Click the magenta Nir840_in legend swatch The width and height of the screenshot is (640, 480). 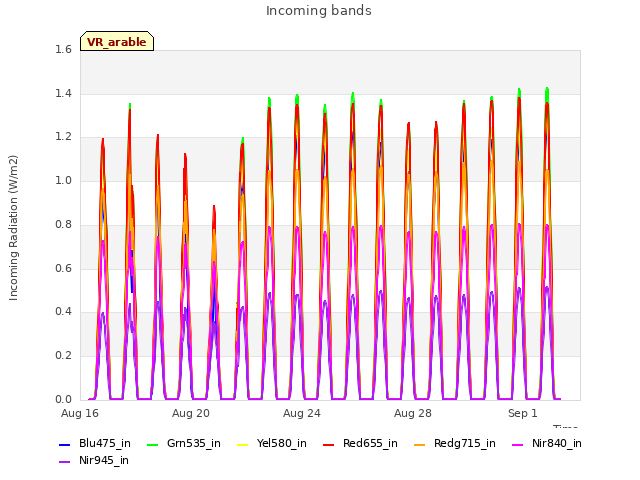517,444
